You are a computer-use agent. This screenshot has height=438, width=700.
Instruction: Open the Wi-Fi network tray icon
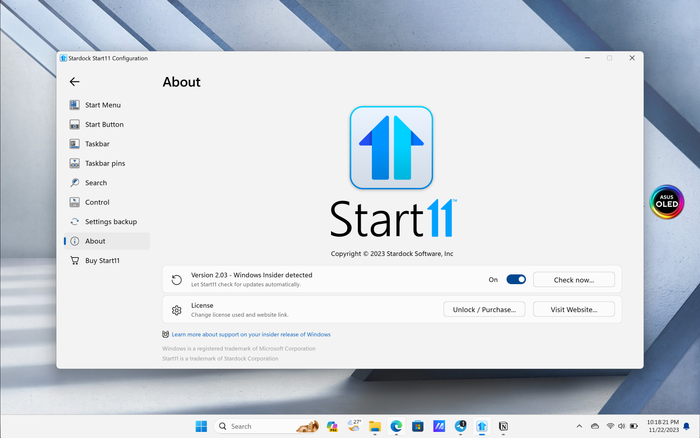point(610,426)
